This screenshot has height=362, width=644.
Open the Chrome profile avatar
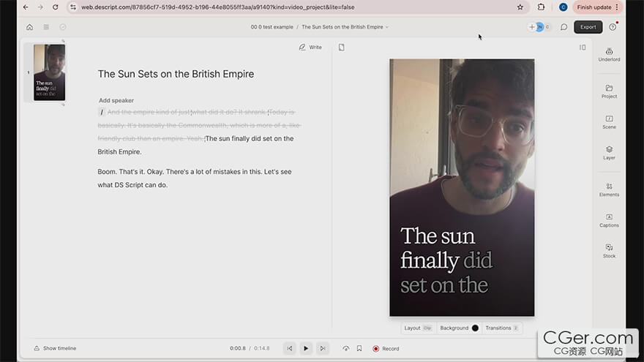(563, 7)
